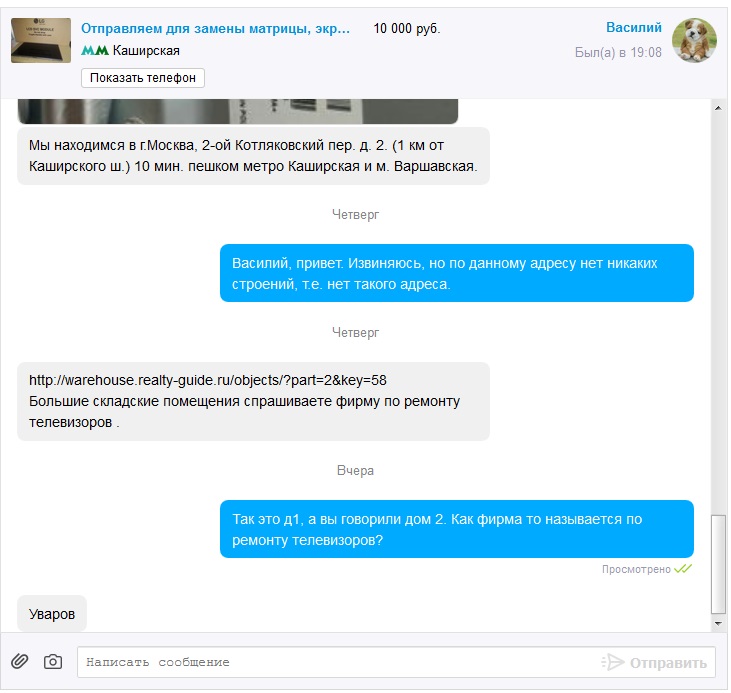Click the paper plane send icon
This screenshot has height=693, width=731.
coord(613,662)
